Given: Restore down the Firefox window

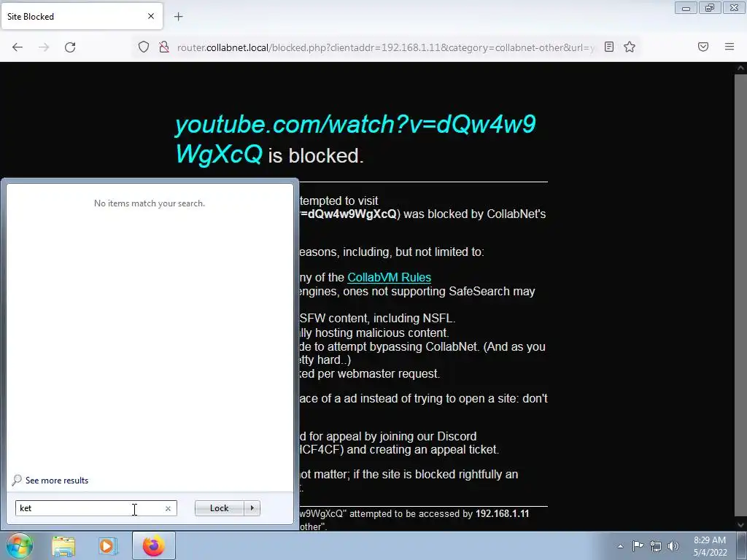Looking at the screenshot, I should tap(710, 8).
